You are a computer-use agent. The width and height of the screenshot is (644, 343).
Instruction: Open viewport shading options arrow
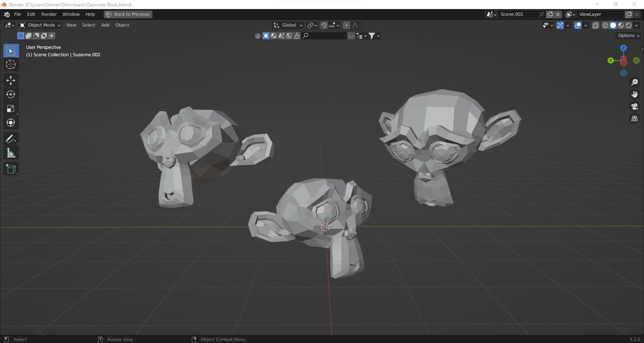coord(637,25)
